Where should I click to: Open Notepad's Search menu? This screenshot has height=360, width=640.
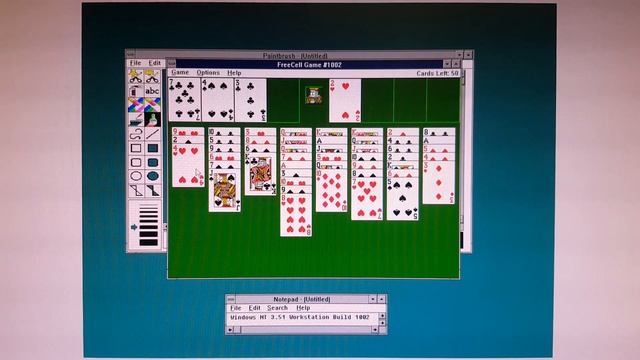[x=278, y=308]
